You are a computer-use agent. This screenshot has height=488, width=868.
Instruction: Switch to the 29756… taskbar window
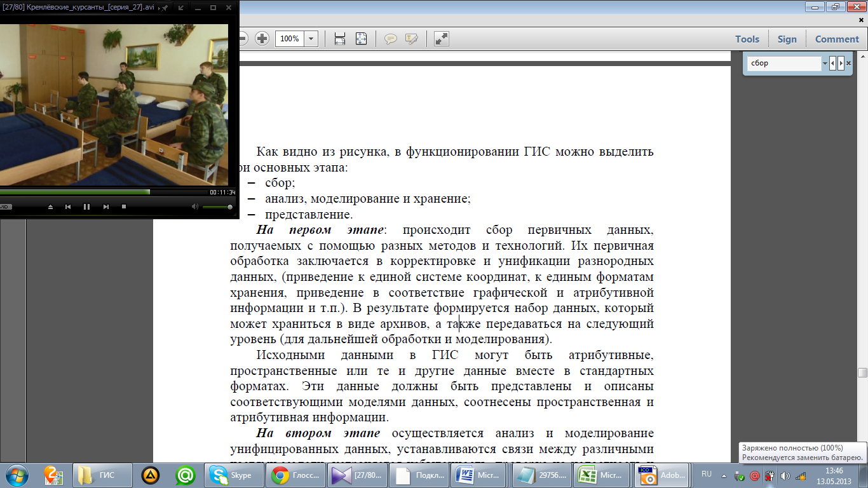541,475
